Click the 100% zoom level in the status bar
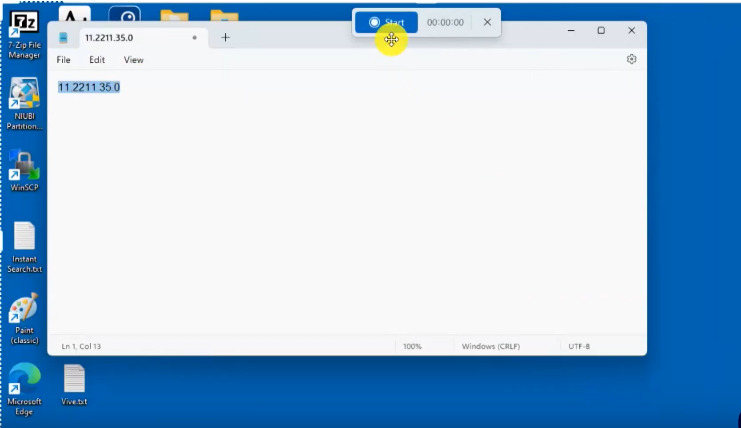741x428 pixels. 412,346
